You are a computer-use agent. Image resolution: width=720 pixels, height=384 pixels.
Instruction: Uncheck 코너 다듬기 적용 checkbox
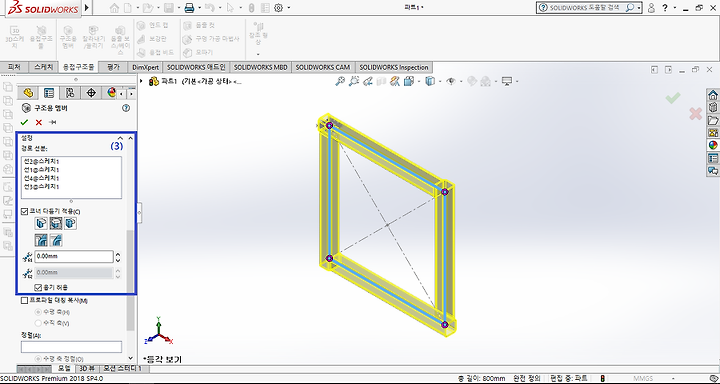point(25,211)
